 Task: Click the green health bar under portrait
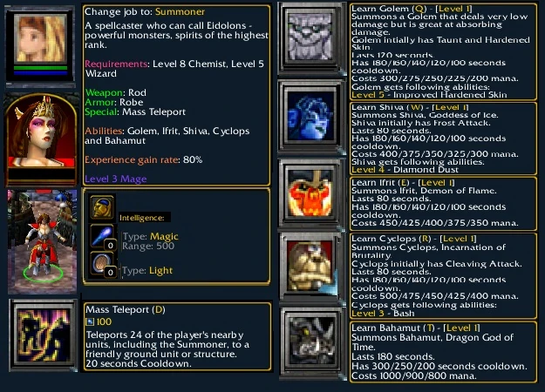41,68
